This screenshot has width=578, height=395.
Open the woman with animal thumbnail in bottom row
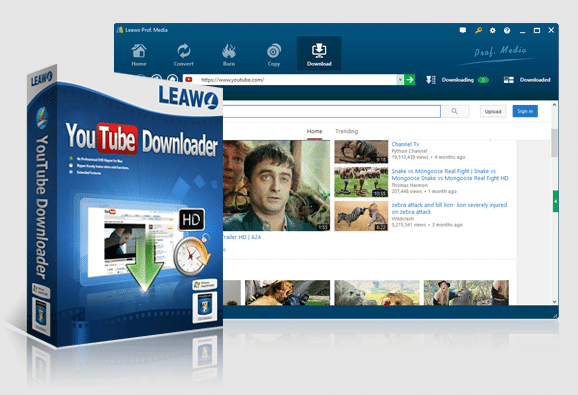pyautogui.click(x=466, y=293)
